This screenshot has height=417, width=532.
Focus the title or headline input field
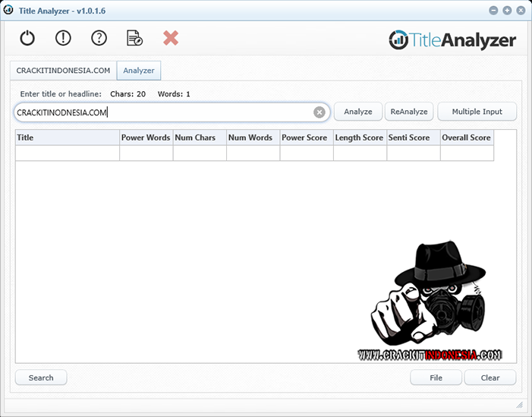[x=163, y=112]
